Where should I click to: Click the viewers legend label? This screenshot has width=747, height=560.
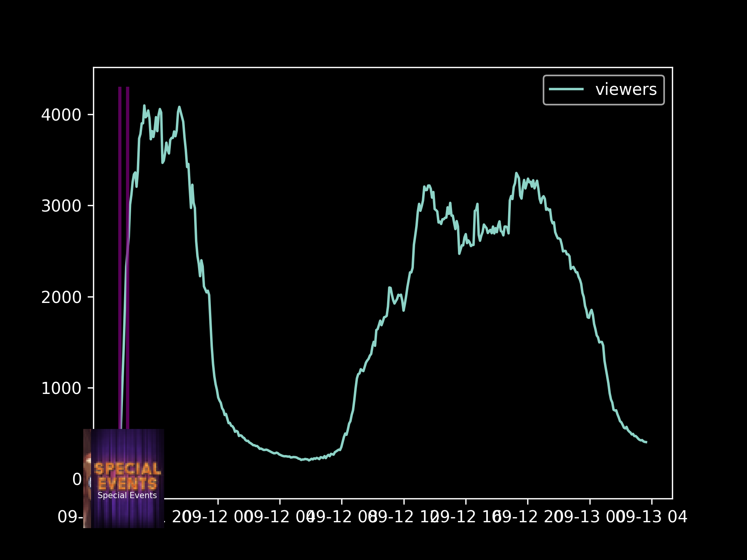tap(626, 89)
